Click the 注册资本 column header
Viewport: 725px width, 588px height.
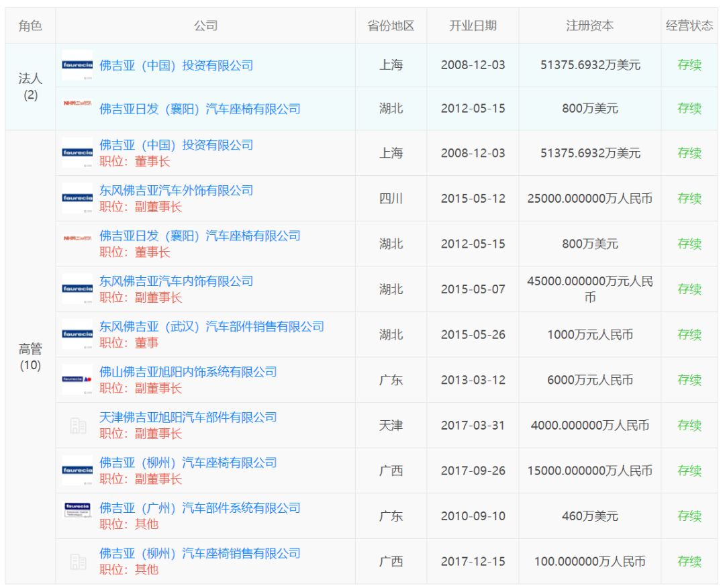point(589,26)
